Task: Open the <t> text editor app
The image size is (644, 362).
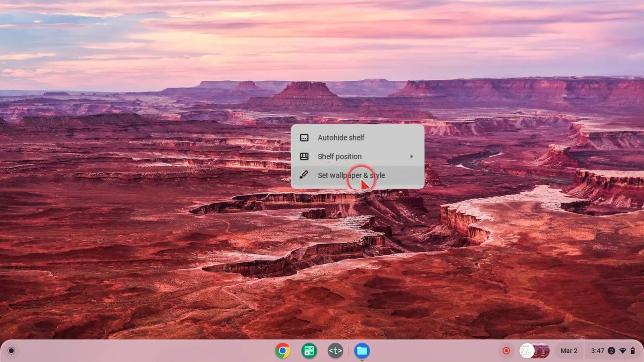Action: tap(335, 351)
